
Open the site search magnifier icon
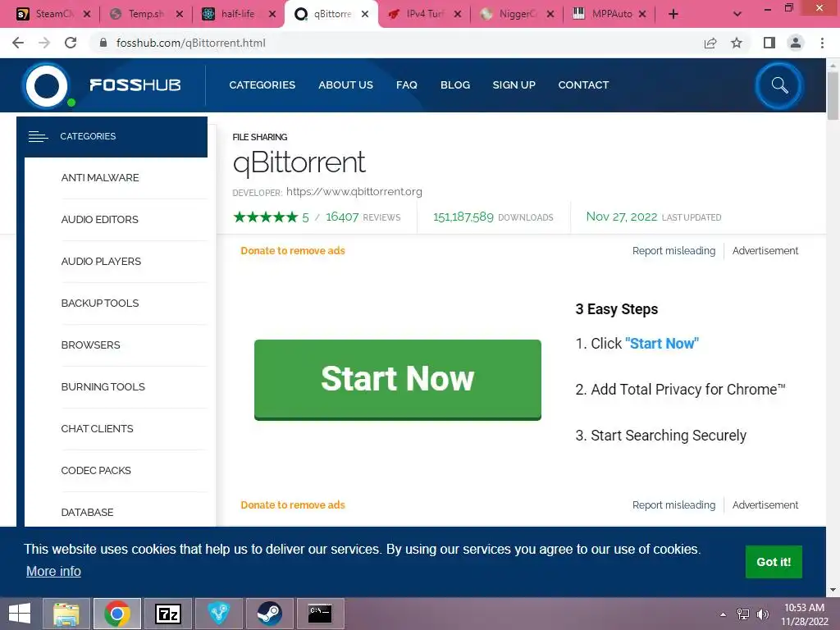[779, 85]
